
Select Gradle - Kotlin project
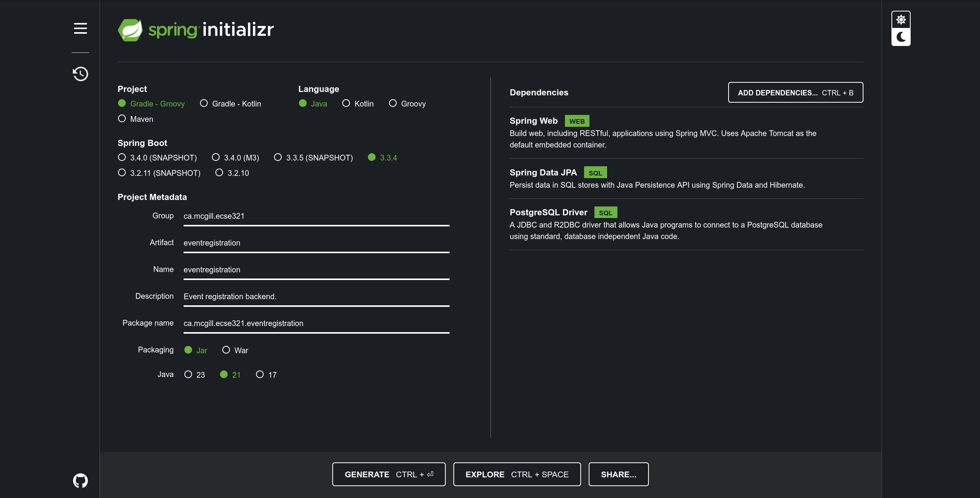230,103
